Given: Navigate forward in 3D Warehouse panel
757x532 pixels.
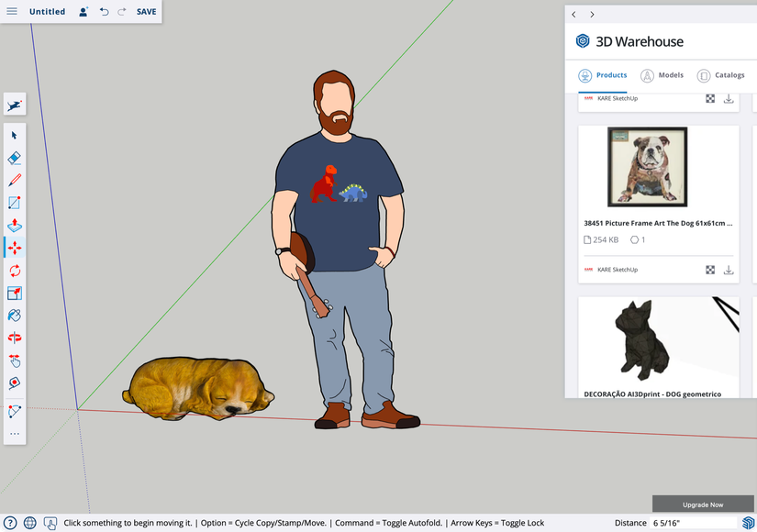Looking at the screenshot, I should point(592,14).
